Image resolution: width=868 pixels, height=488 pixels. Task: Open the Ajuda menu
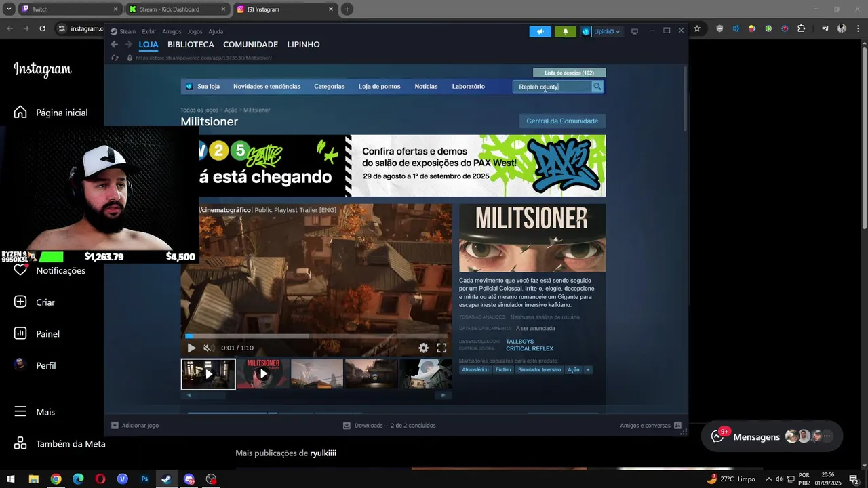point(216,31)
